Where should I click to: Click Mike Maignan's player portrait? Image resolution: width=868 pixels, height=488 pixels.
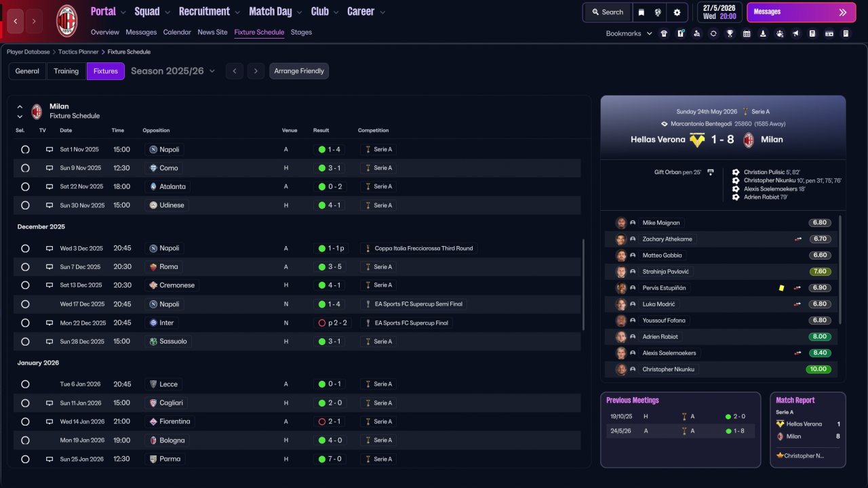(x=620, y=223)
